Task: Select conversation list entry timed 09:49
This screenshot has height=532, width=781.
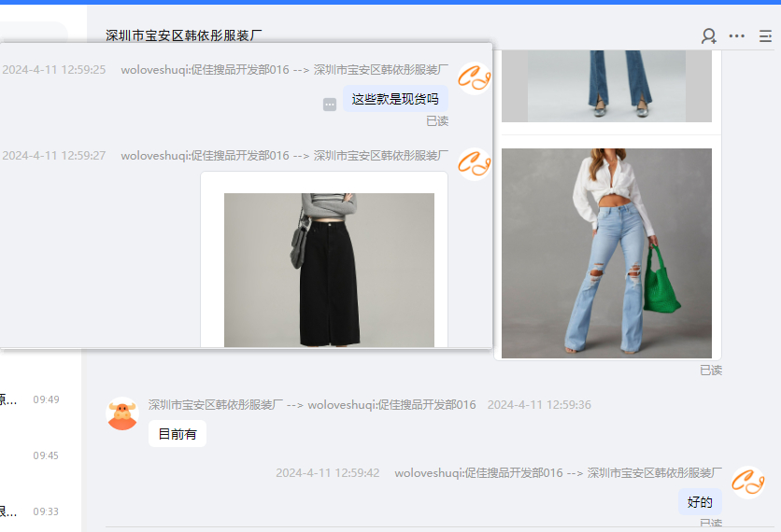Action: tap(40, 399)
